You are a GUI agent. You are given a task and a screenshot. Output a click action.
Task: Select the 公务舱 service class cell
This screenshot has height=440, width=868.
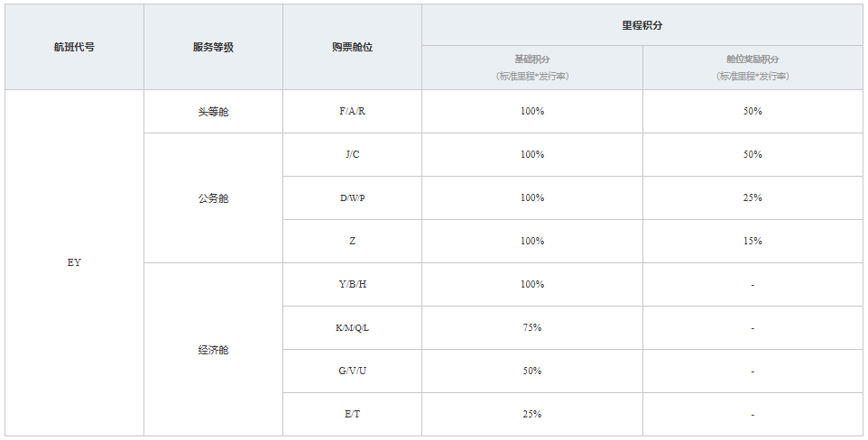pyautogui.click(x=213, y=197)
